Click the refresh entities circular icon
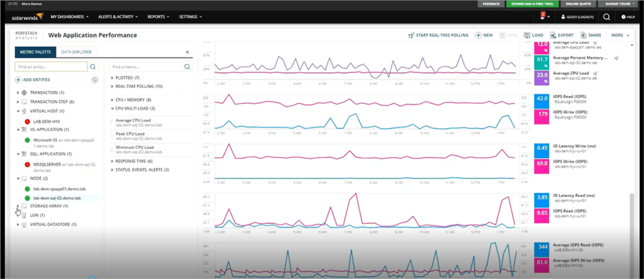The width and height of the screenshot is (644, 279). point(94,80)
